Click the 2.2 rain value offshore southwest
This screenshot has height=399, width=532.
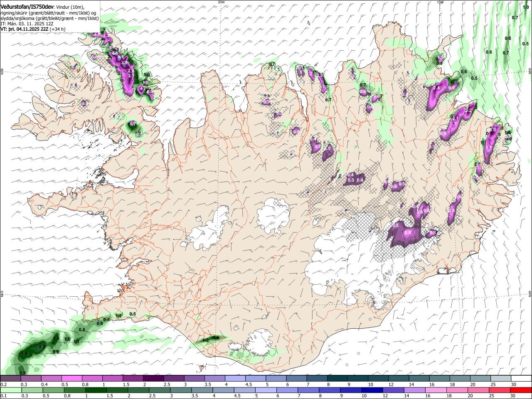pos(42,347)
